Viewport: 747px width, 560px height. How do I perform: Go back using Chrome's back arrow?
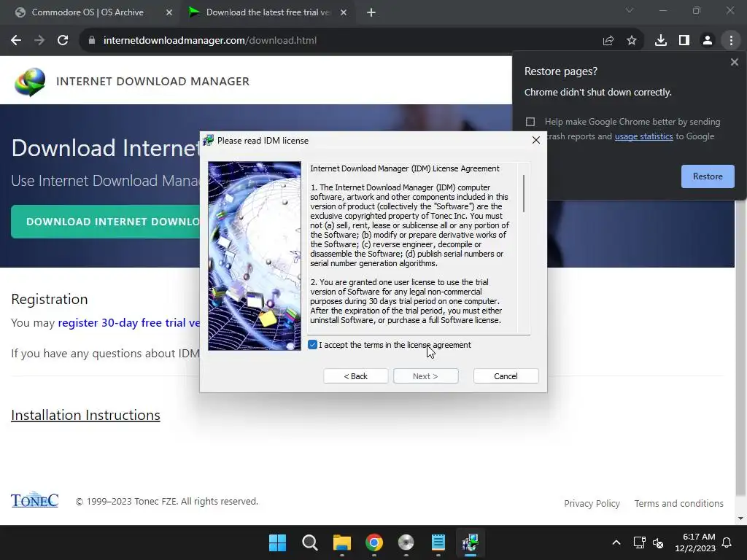[x=16, y=41]
